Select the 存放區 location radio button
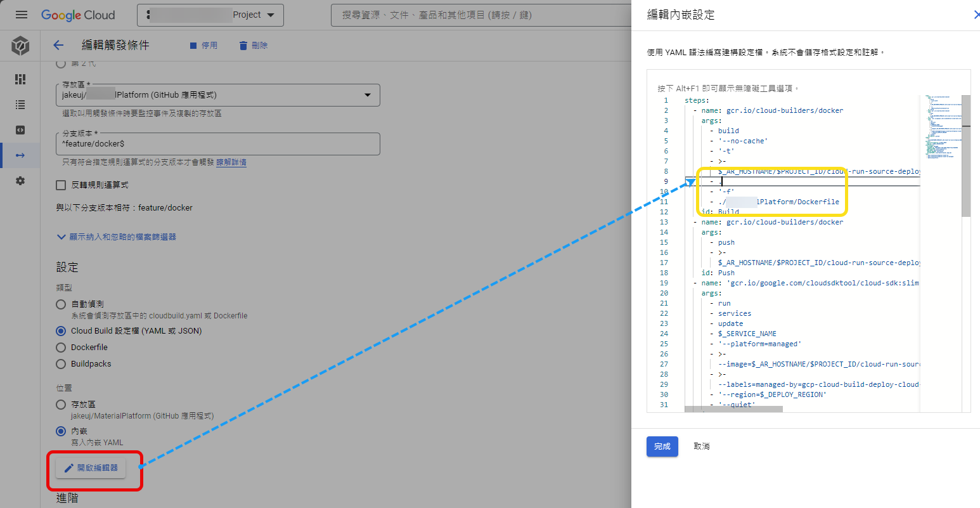Image resolution: width=980 pixels, height=508 pixels. coord(61,405)
